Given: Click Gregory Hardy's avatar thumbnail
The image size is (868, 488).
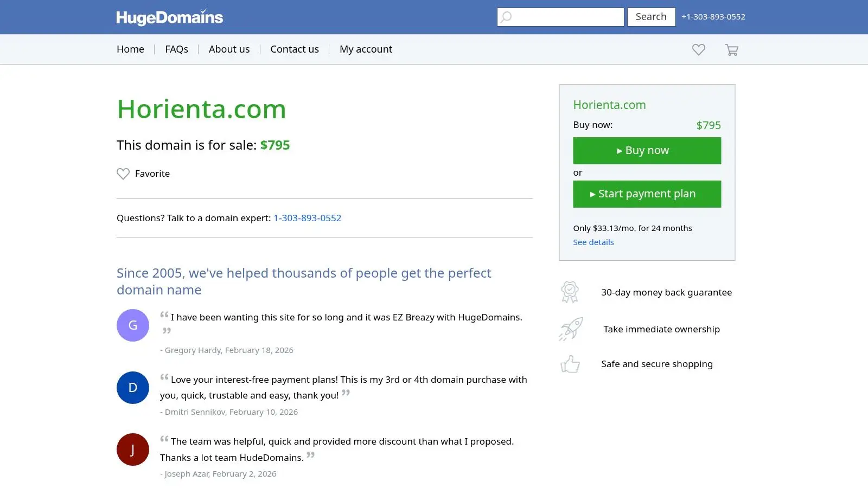Looking at the screenshot, I should (132, 325).
